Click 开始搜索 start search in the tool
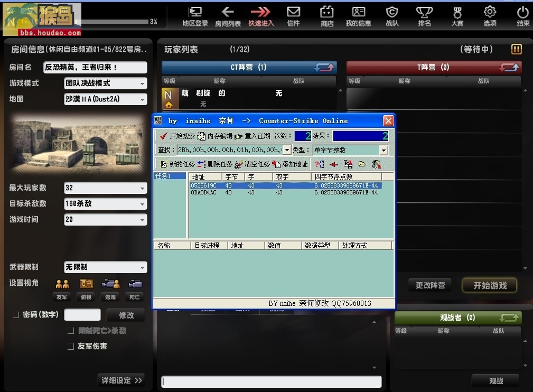 [177, 136]
